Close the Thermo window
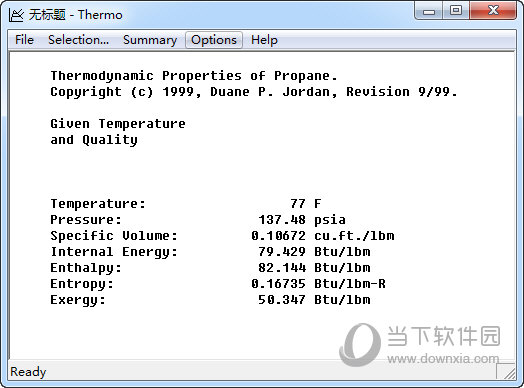This screenshot has width=524, height=388. 493,11
